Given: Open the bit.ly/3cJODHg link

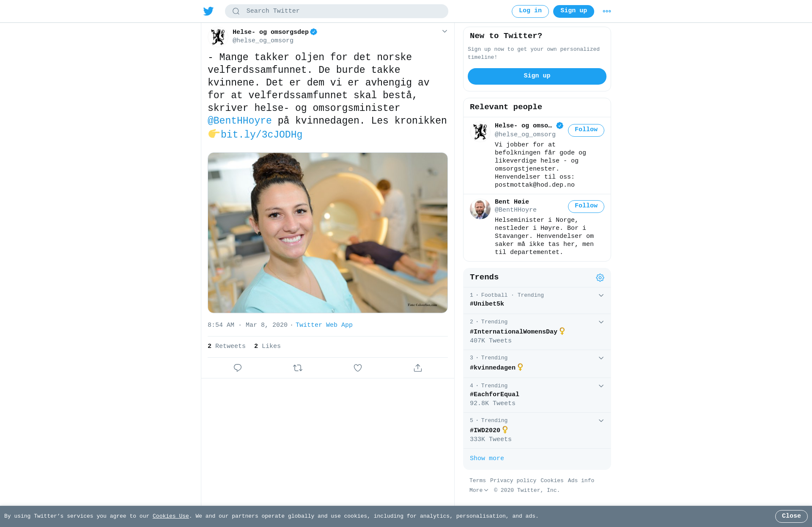Looking at the screenshot, I should click(261, 135).
